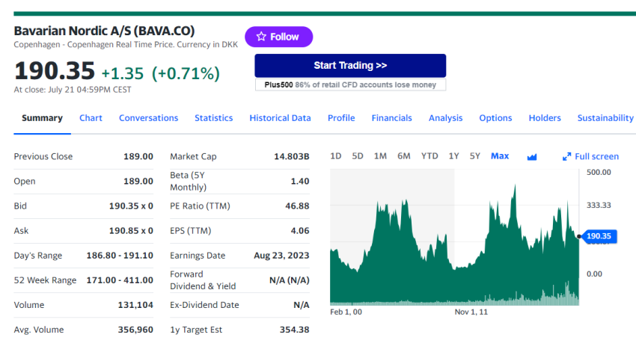Click the Market Cap value 14.803B
The width and height of the screenshot is (636, 364).
point(292,156)
